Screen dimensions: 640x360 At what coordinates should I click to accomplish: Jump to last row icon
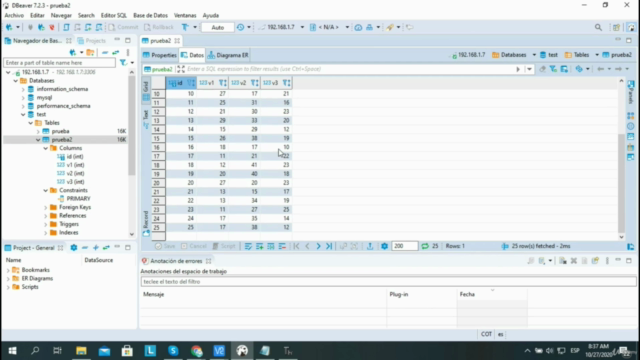[329, 246]
